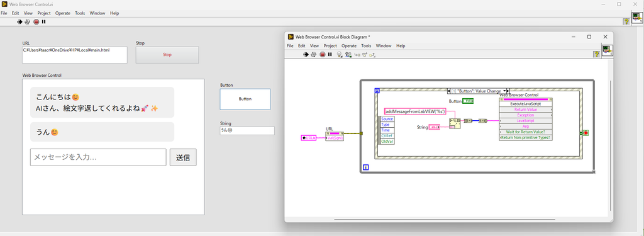Click OldVal event data node

pos(387,142)
